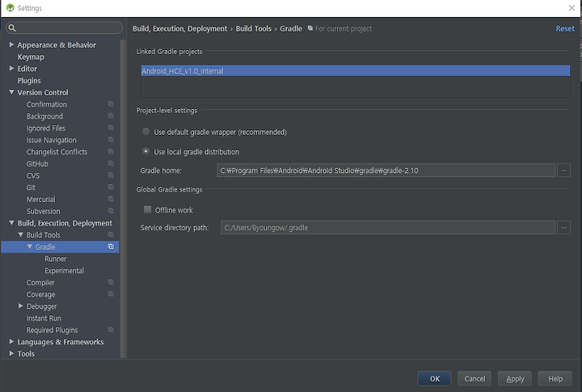Click per-project icon next to Ignored Files
582x392 pixels.
111,128
